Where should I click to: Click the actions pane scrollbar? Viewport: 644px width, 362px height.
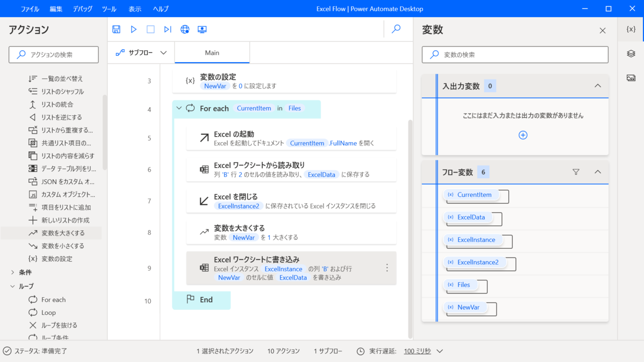click(x=105, y=132)
